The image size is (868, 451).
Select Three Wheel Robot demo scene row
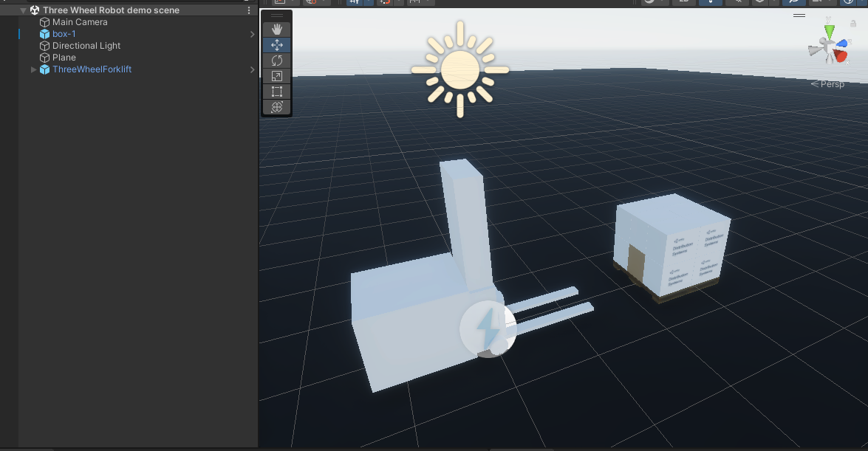coord(129,10)
